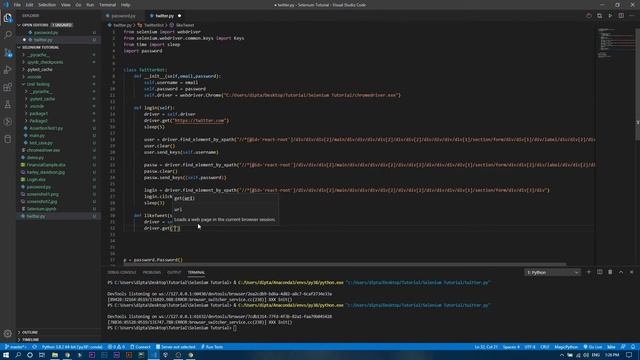This screenshot has height=360, width=640.
Task: Open Windows taskbar search
Action: pyautogui.click(x=18, y=355)
